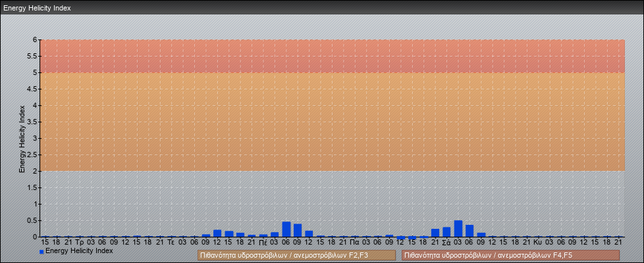The image size is (644, 263).
Task: Click the y-axis value 2.5
Action: [33, 155]
